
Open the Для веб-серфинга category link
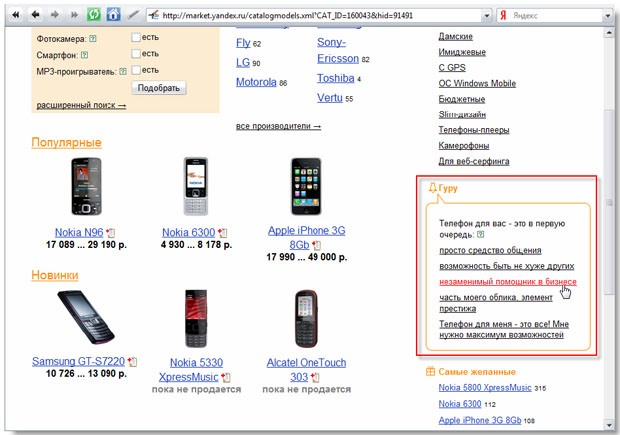474,161
